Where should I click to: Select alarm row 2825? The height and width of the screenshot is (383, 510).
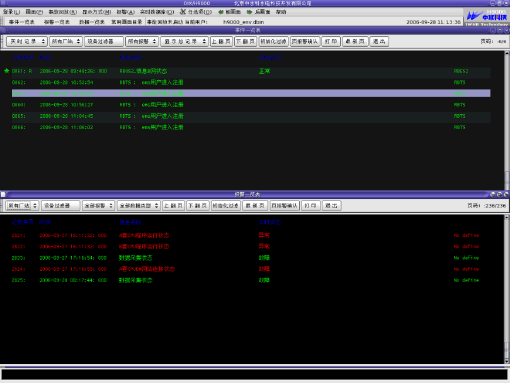pyautogui.click(x=245, y=280)
